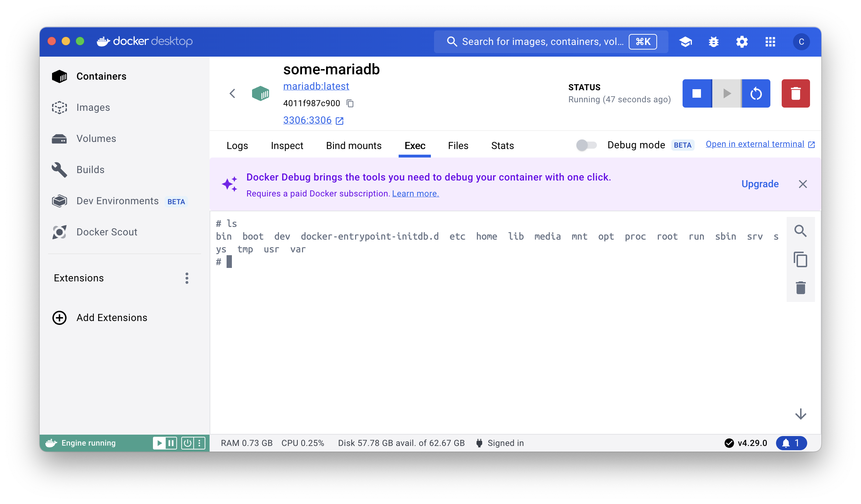Image resolution: width=861 pixels, height=504 pixels.
Task: Resume engine with status bar play button
Action: [x=159, y=443]
